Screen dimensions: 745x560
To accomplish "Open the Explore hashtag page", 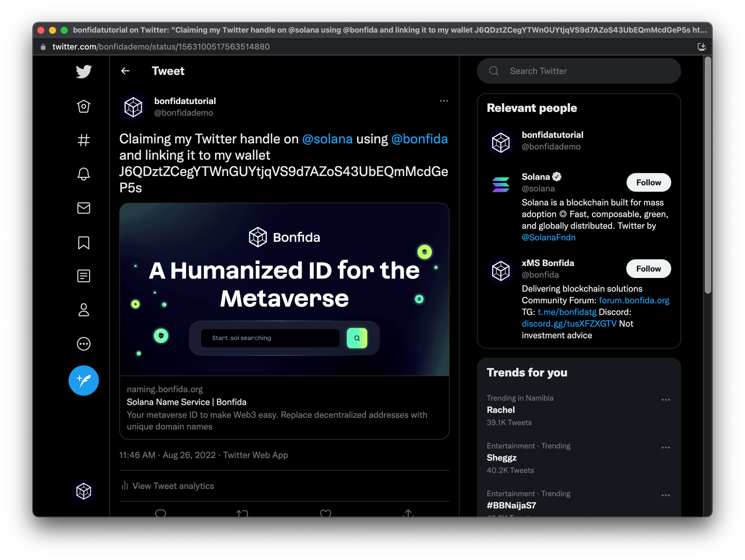I will pos(83,140).
